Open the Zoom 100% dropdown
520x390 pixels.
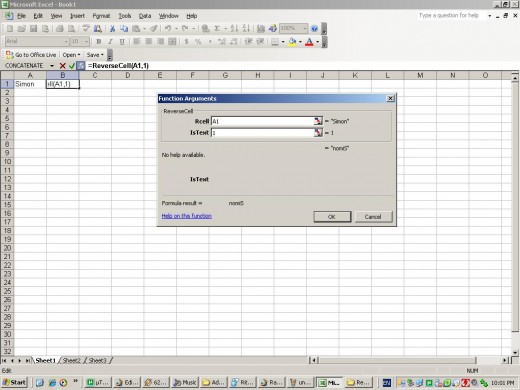tap(304, 29)
